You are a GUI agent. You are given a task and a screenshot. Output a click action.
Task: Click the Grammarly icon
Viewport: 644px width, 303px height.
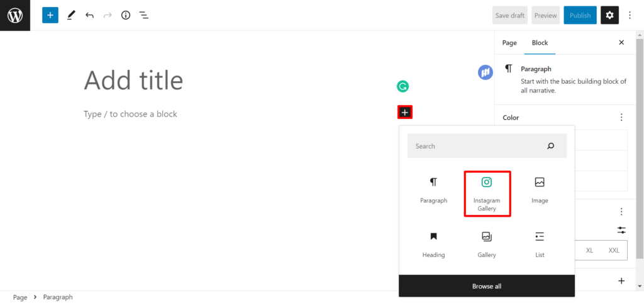402,86
